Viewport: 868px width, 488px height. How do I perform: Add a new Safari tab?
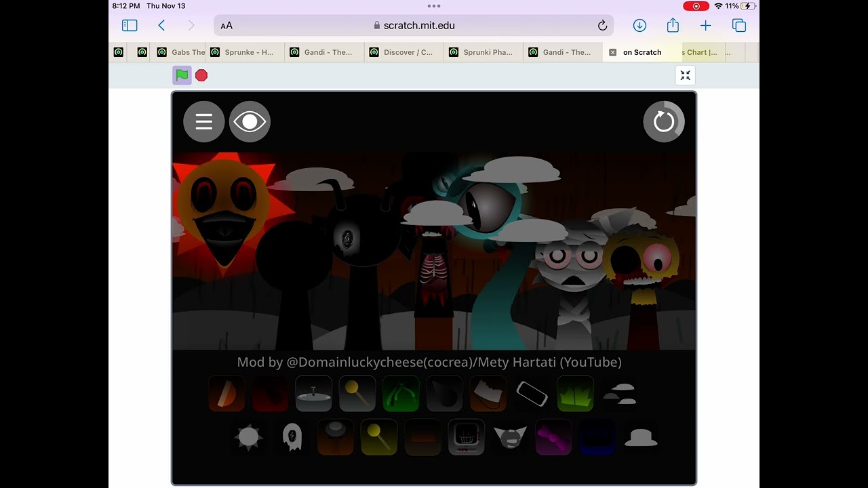pyautogui.click(x=706, y=26)
